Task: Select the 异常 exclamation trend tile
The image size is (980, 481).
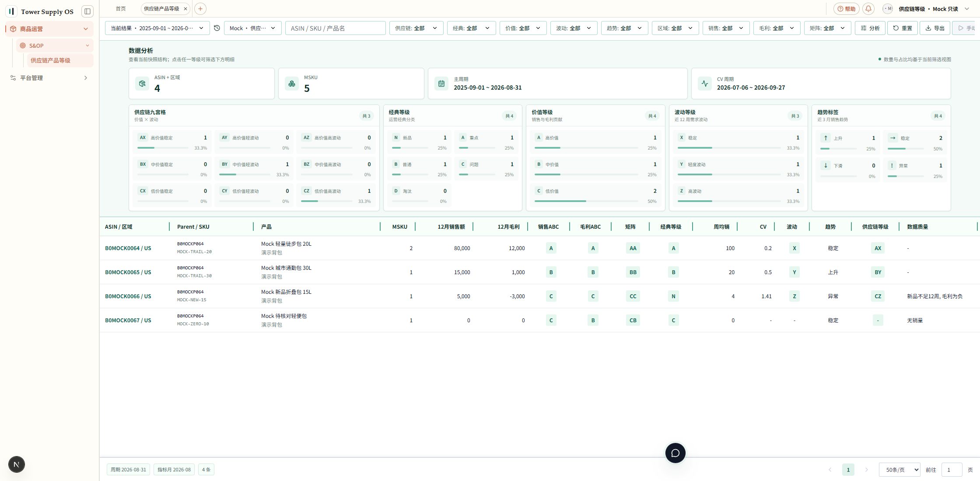Action: click(914, 169)
